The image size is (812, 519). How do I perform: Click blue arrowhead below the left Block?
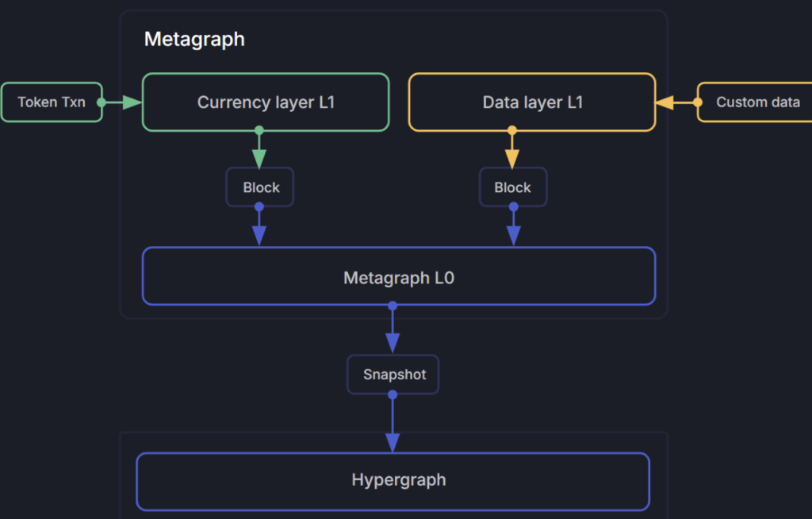tap(259, 236)
